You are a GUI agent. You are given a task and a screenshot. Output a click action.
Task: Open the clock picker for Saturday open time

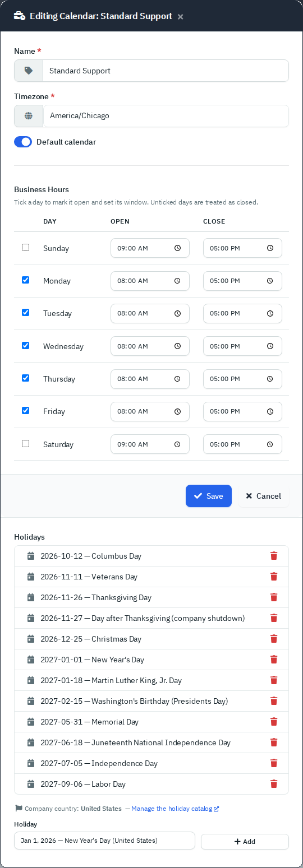tap(177, 444)
